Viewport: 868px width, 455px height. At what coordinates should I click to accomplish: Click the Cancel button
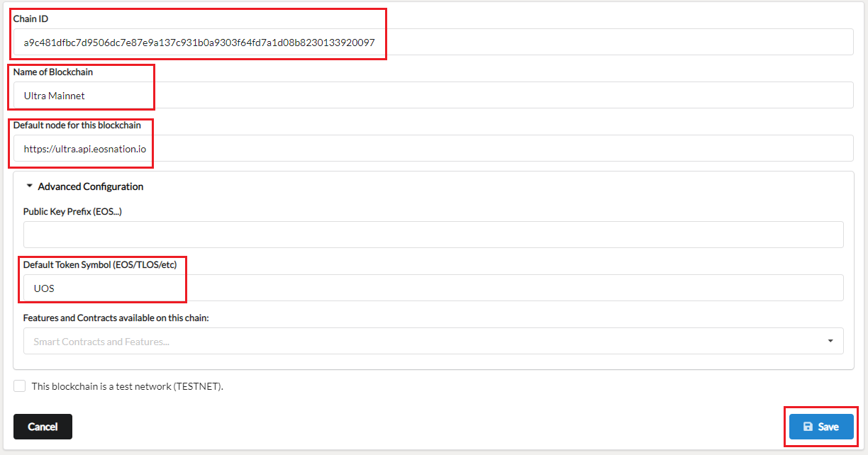(x=43, y=427)
